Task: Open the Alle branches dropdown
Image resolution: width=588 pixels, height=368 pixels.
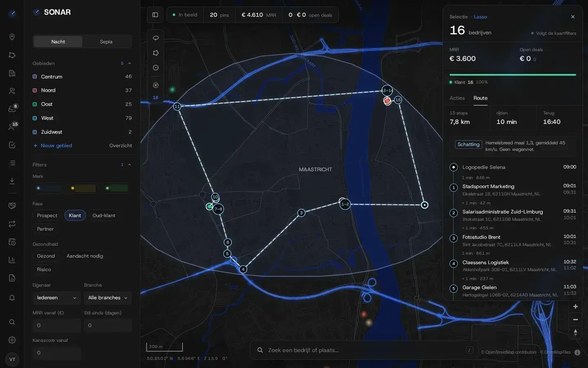Action: 108,298
